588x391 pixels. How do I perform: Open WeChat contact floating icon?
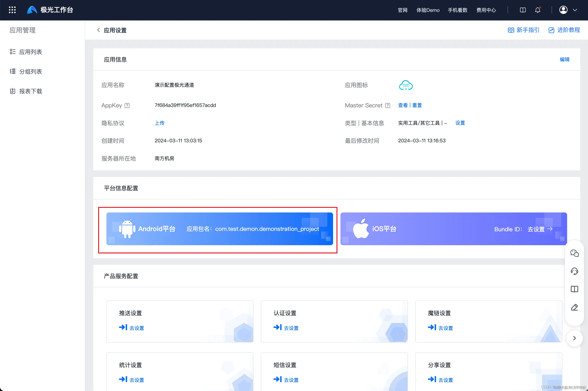tap(574, 253)
